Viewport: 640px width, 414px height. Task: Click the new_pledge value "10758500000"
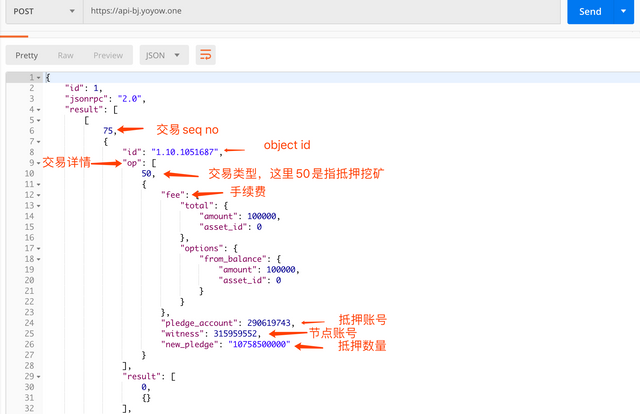pyautogui.click(x=259, y=344)
